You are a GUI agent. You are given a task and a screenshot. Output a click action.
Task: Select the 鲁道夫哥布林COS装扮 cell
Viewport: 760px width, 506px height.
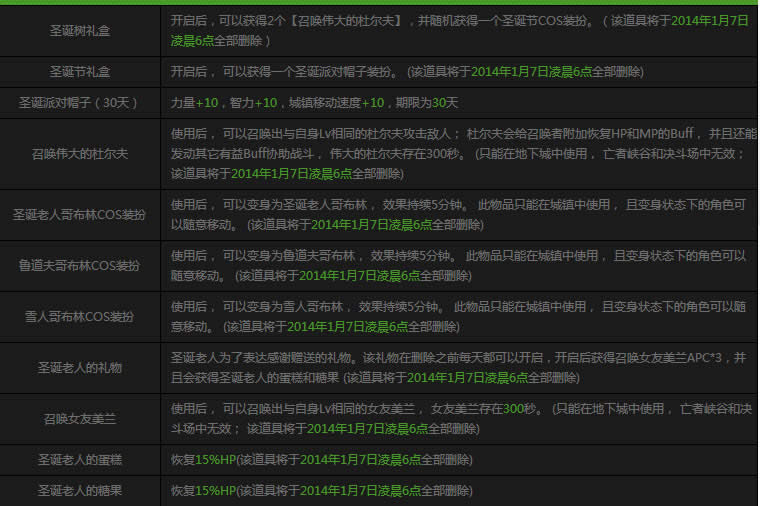pos(80,266)
